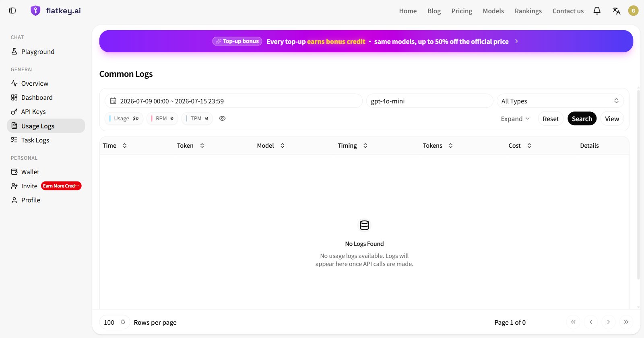Sort logs by Timing column
Image resolution: width=644 pixels, height=338 pixels.
353,146
